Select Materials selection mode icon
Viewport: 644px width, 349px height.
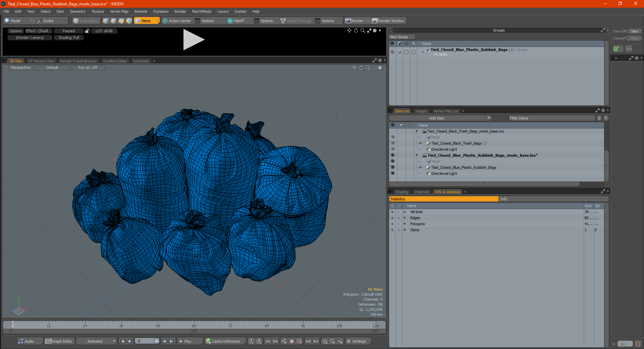pos(129,21)
